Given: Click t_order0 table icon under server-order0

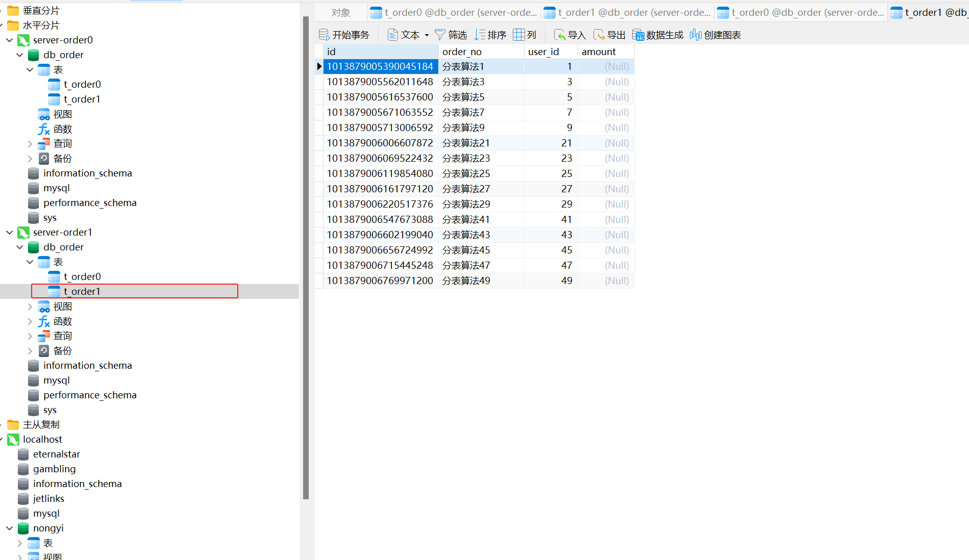Looking at the screenshot, I should click(x=54, y=85).
